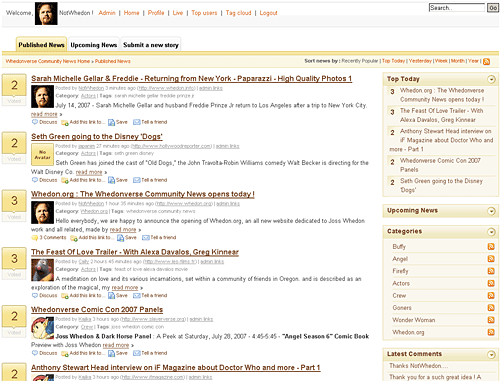Open Buffy category in sidebar

point(399,247)
